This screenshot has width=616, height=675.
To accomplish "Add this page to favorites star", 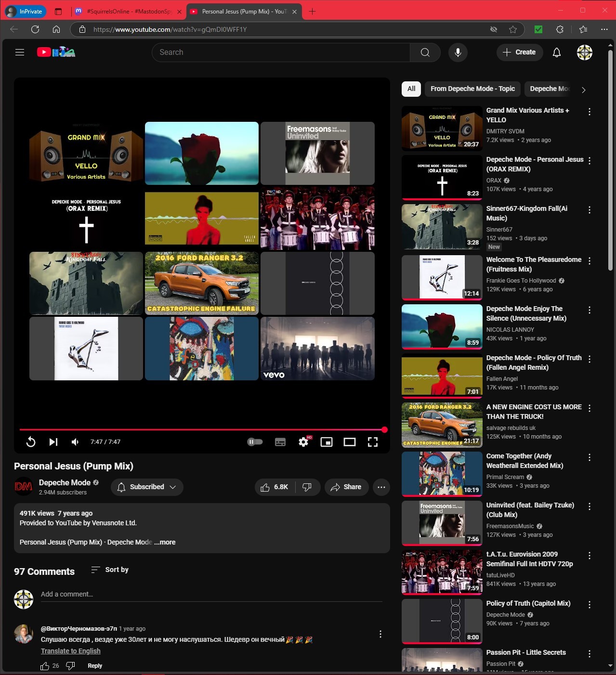I will click(x=513, y=29).
